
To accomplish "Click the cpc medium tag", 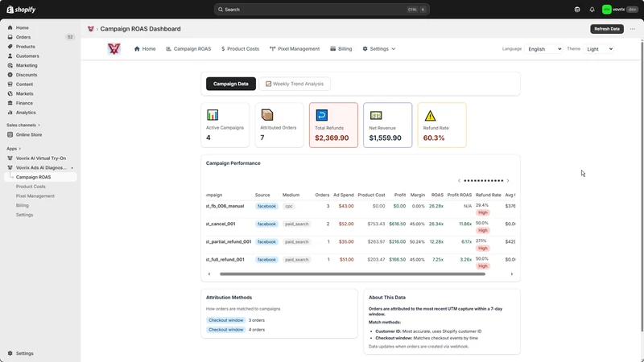I will (289, 206).
